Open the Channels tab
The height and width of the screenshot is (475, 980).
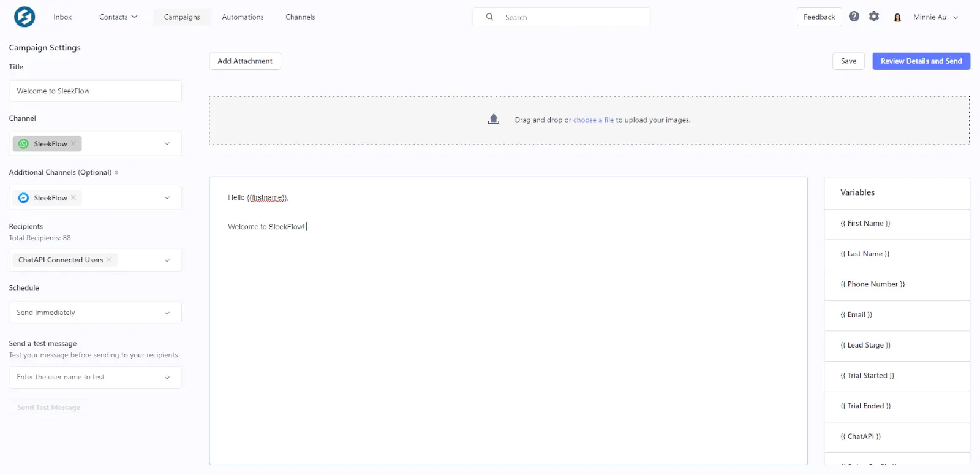pyautogui.click(x=300, y=17)
